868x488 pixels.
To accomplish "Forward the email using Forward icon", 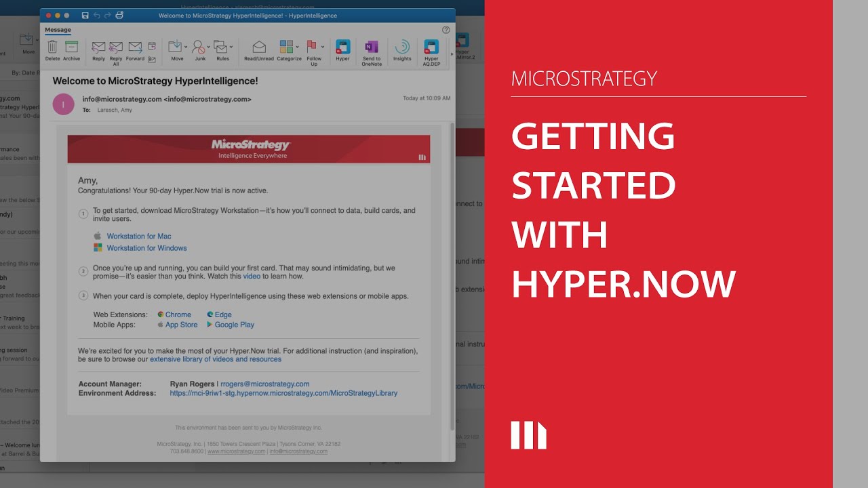I will 135,47.
